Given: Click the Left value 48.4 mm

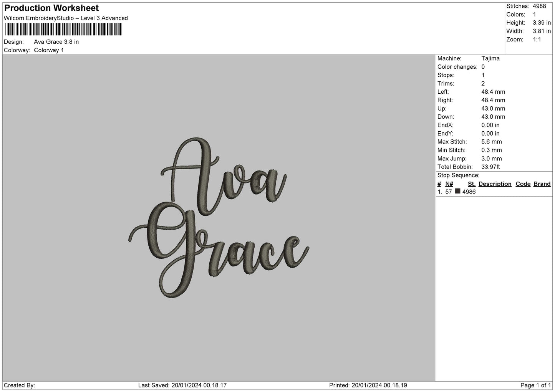Looking at the screenshot, I should 493,92.
